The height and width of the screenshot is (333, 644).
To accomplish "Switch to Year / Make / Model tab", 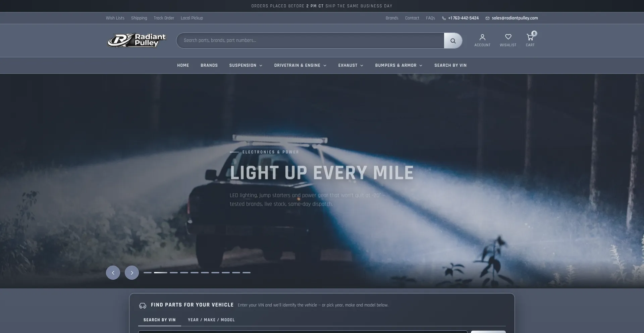I will [211, 320].
